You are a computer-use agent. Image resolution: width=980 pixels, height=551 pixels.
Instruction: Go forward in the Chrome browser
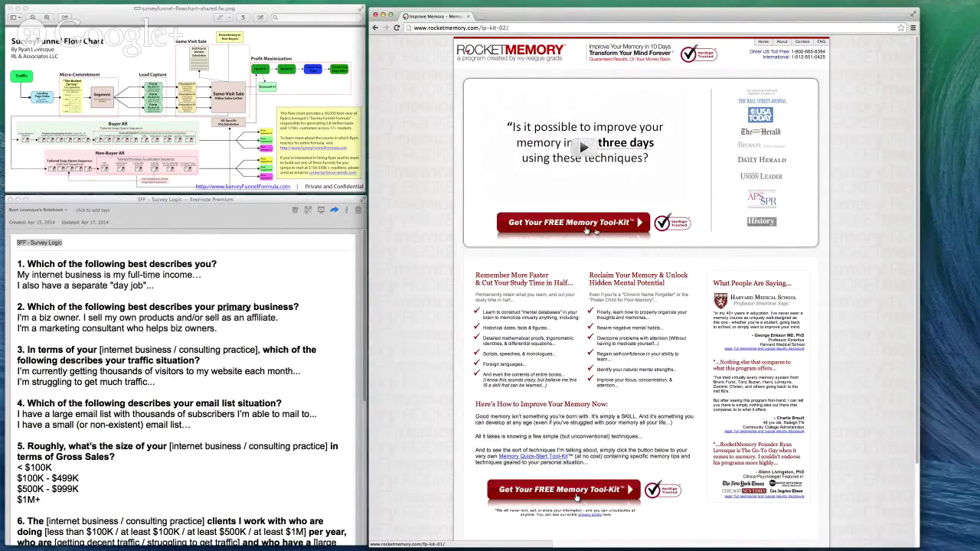(386, 28)
